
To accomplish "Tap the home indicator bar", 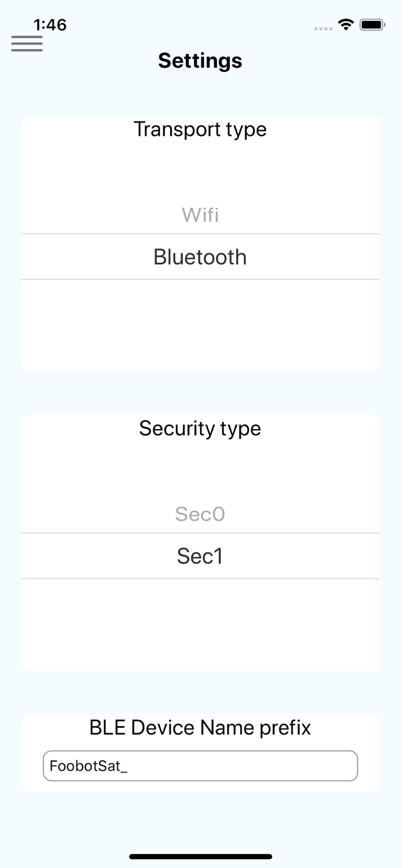I will (200, 855).
